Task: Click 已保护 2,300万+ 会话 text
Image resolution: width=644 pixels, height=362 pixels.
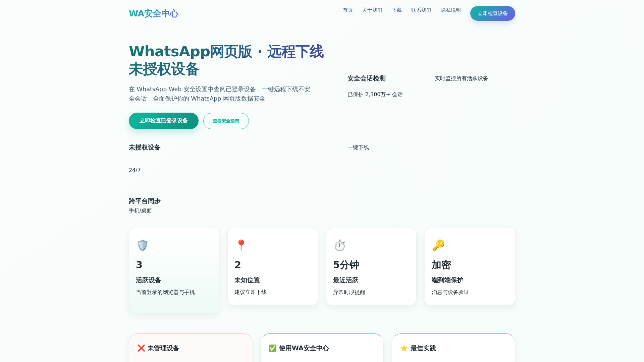Action: [375, 95]
